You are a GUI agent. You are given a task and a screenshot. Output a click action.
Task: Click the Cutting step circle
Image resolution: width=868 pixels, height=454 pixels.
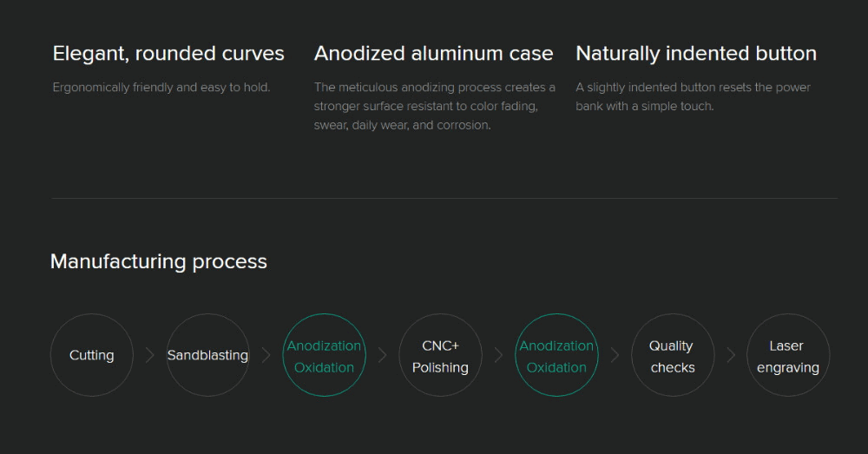92,355
